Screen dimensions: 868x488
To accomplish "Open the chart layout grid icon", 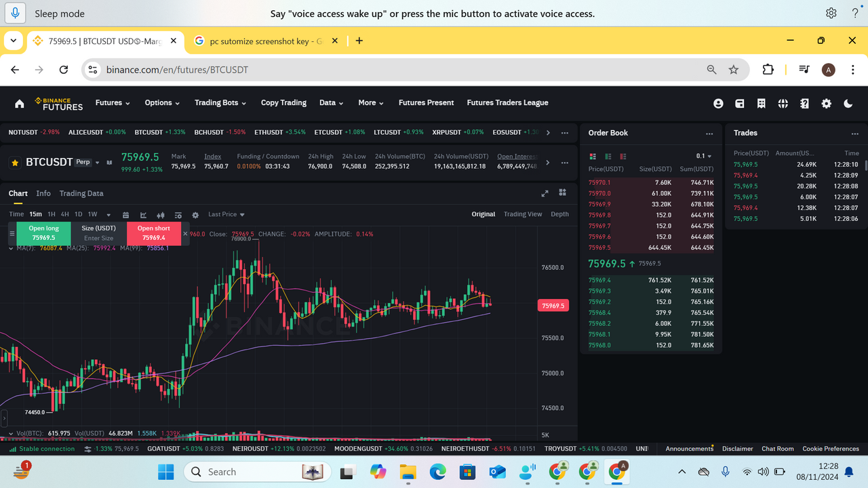I will coord(562,192).
